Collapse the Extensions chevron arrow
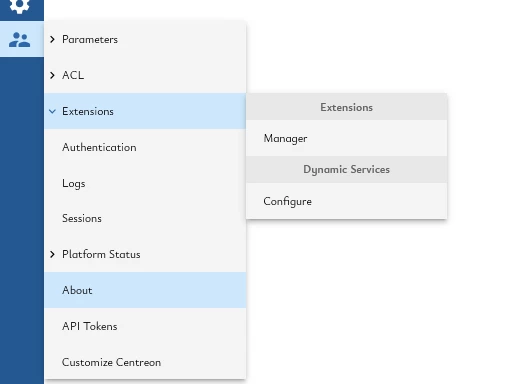 (52, 111)
